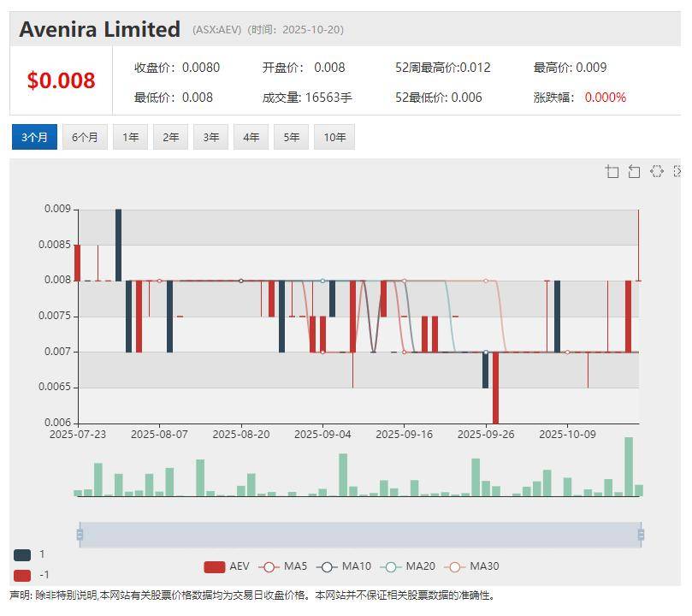Select the 3个月 time range tab
This screenshot has height=616, width=692.
[34, 137]
